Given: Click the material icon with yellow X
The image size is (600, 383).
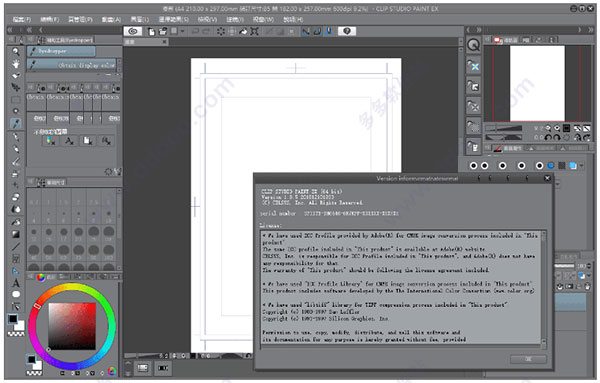Looking at the screenshot, I should [474, 66].
